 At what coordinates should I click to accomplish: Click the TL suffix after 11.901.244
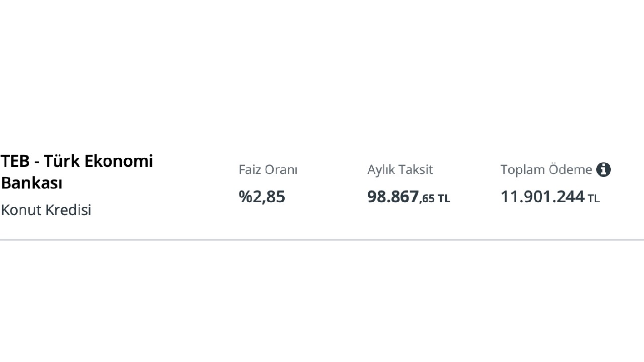[594, 198]
